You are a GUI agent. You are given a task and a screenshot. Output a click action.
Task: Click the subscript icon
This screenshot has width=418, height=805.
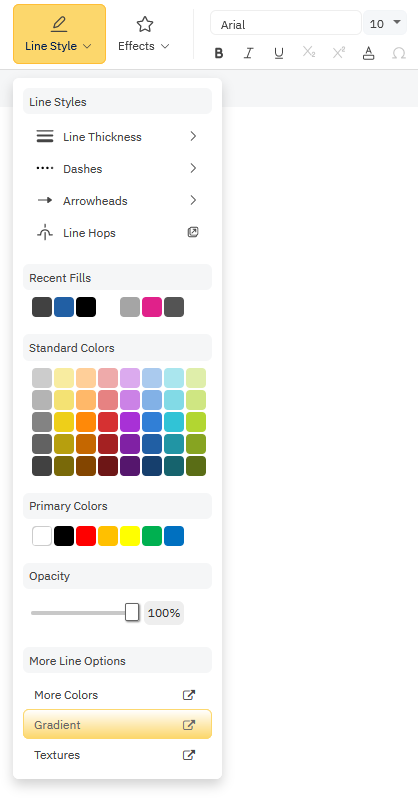coord(309,52)
